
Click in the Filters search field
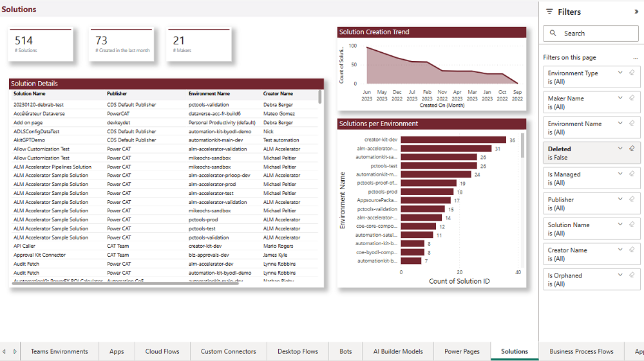click(x=591, y=33)
